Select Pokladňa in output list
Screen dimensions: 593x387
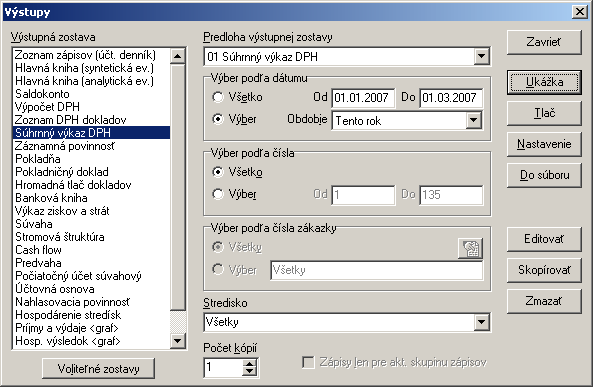click(x=92, y=159)
